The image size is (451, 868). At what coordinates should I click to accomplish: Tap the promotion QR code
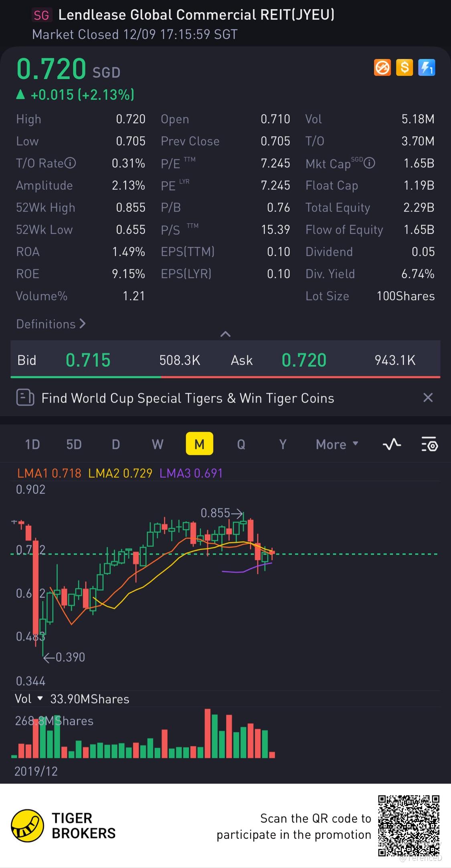tap(409, 826)
